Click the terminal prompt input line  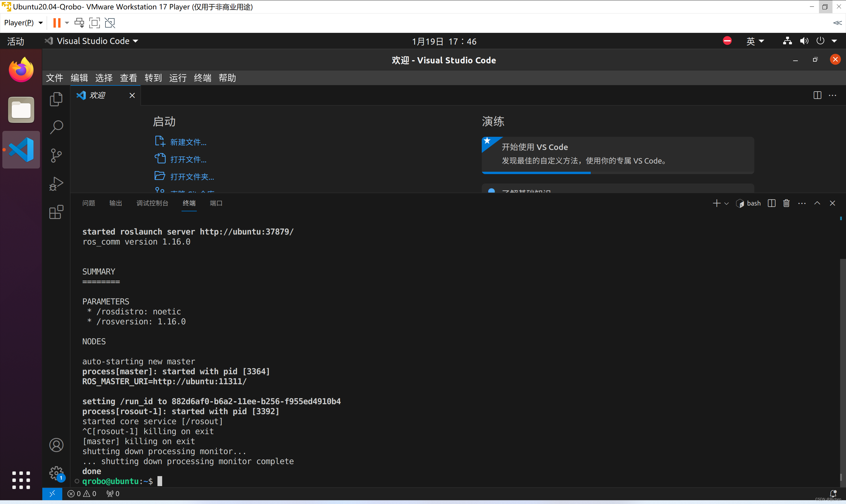click(455, 481)
